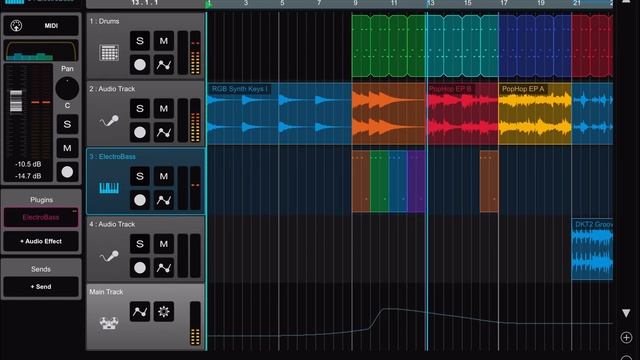Select the Sends section header
The height and width of the screenshot is (360, 640).
(41, 269)
